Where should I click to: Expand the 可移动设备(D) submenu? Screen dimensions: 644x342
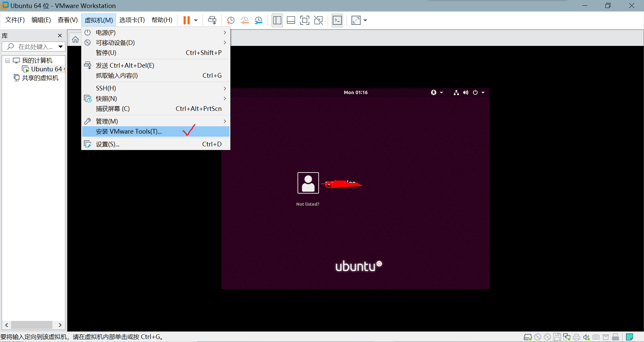[156, 43]
